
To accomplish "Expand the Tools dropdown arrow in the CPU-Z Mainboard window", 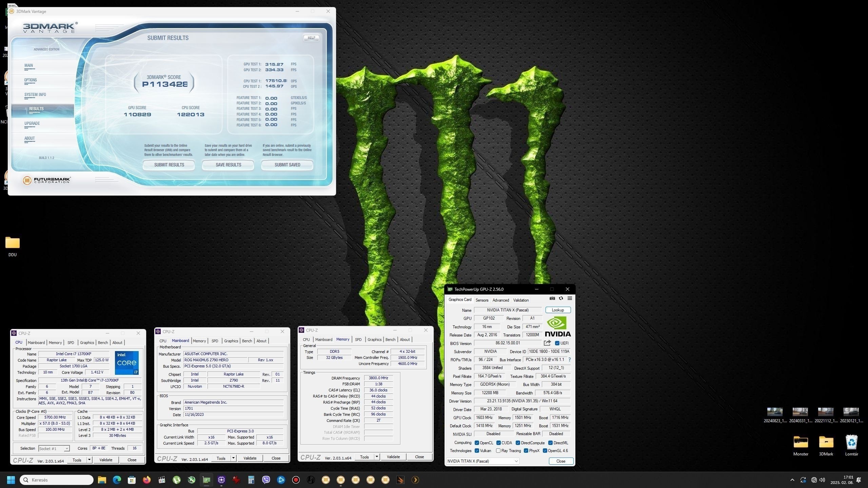I will (x=233, y=458).
